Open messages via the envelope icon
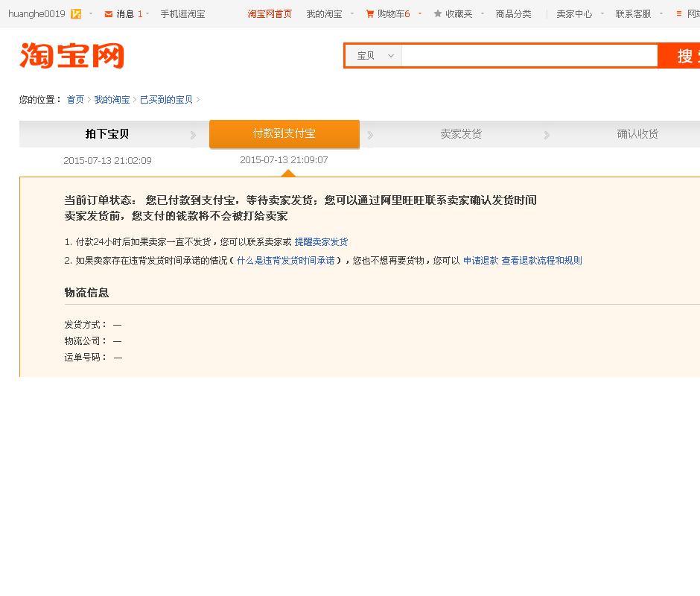This screenshot has height=596, width=700. pyautogui.click(x=108, y=14)
